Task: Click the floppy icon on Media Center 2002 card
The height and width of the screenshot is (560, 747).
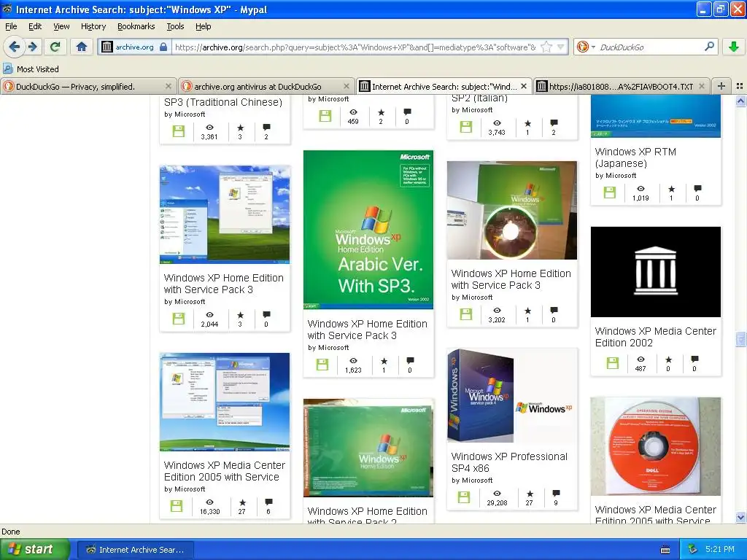Action: (x=613, y=363)
